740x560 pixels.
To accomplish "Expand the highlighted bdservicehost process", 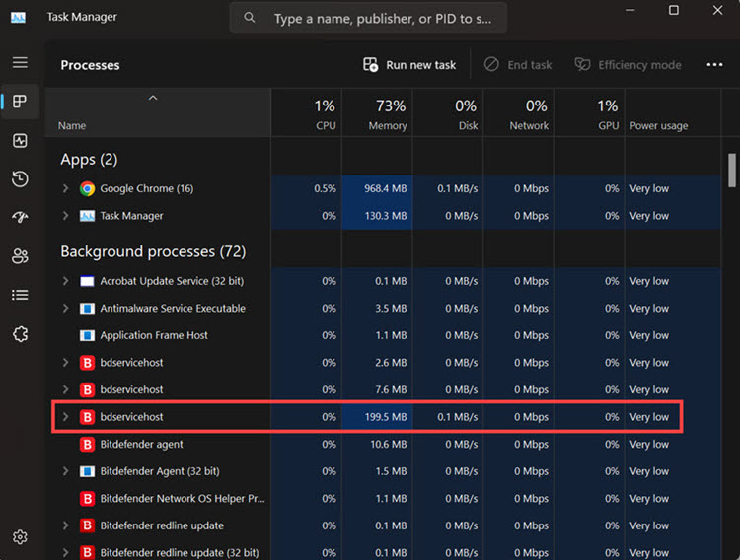I will [66, 417].
